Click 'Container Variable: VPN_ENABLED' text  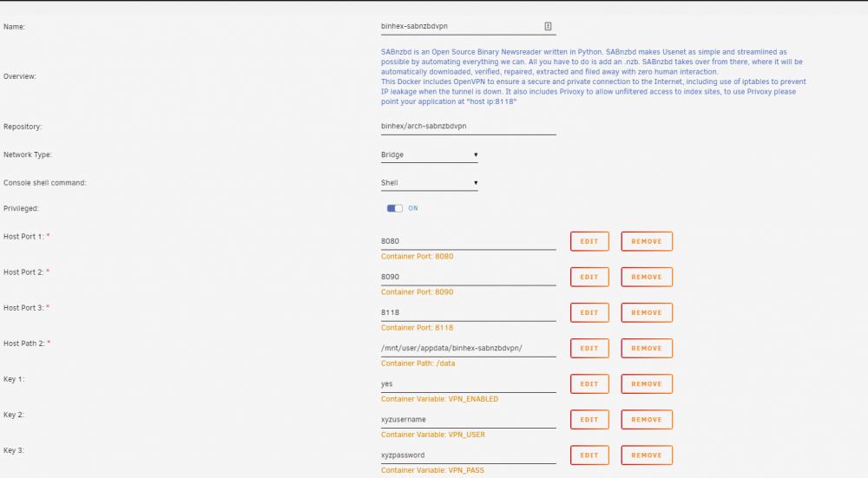pyautogui.click(x=439, y=399)
